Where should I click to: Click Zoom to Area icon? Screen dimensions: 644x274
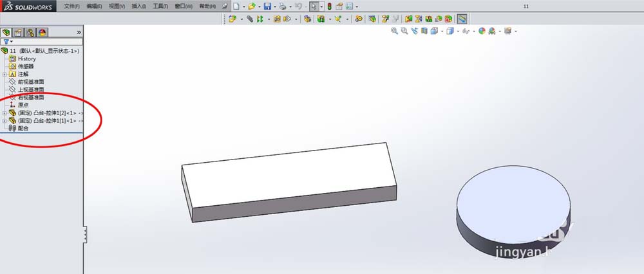pyautogui.click(x=404, y=31)
